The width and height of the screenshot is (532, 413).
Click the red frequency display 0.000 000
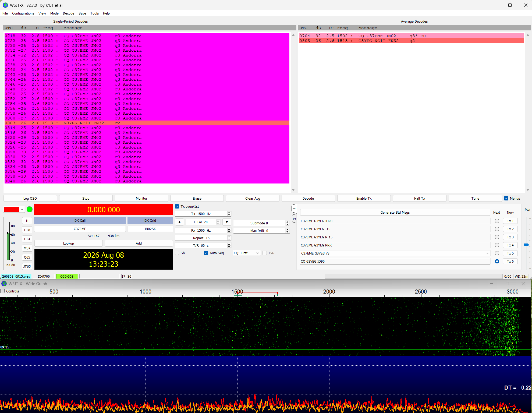coord(104,210)
